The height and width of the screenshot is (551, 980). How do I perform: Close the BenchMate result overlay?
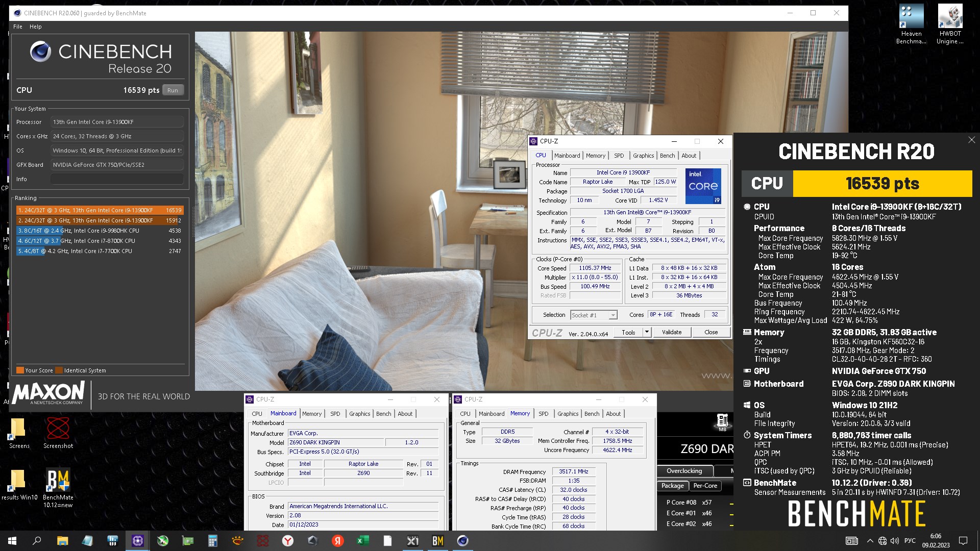click(x=971, y=140)
